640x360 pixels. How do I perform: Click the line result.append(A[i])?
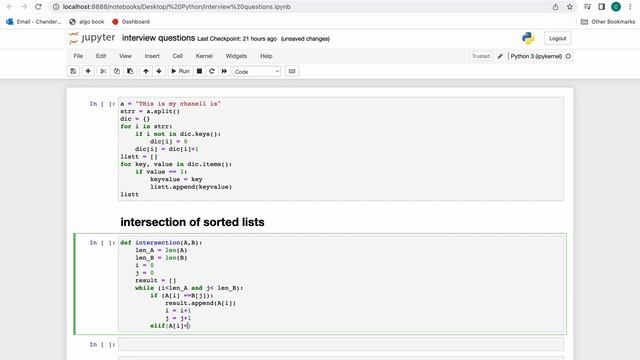coord(200,303)
